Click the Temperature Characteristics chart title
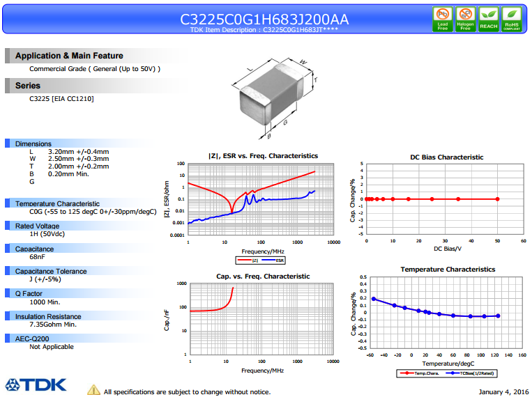The image size is (532, 397). (x=448, y=270)
